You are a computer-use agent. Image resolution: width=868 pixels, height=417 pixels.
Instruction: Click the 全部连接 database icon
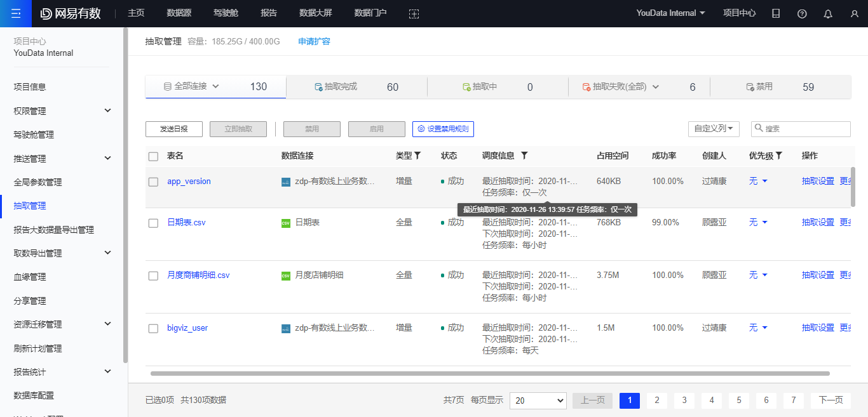[x=168, y=86]
